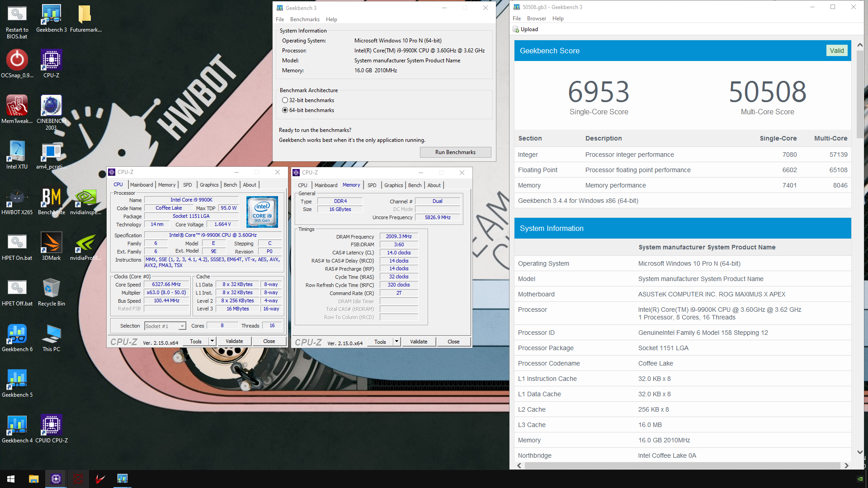Image resolution: width=868 pixels, height=488 pixels.
Task: Switch to CPU-Z taskbar button
Action: [56, 479]
